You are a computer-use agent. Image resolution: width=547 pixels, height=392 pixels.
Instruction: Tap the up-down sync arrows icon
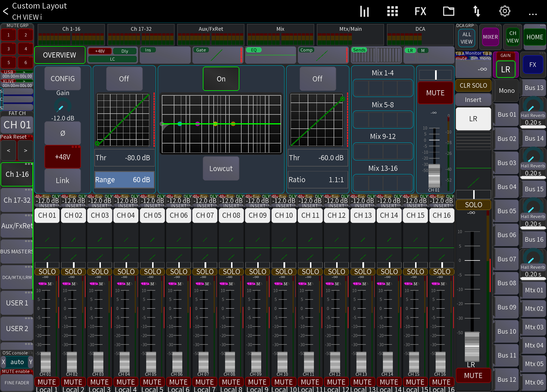point(477,11)
